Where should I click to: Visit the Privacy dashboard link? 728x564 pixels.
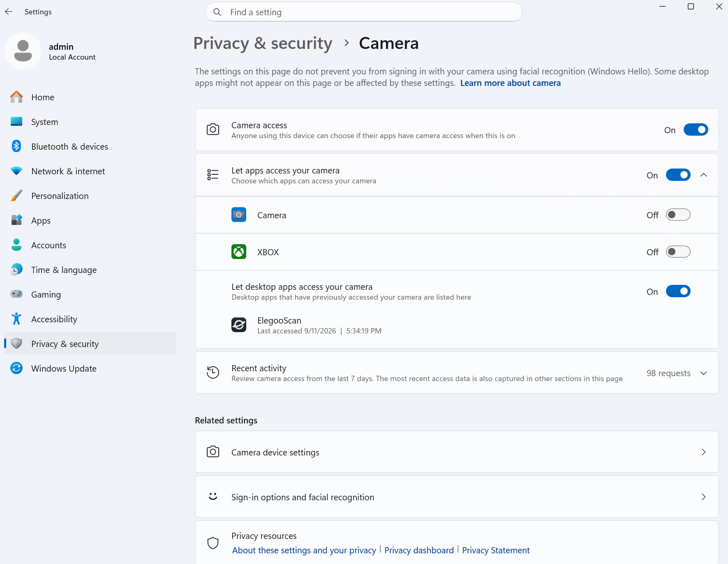(419, 550)
